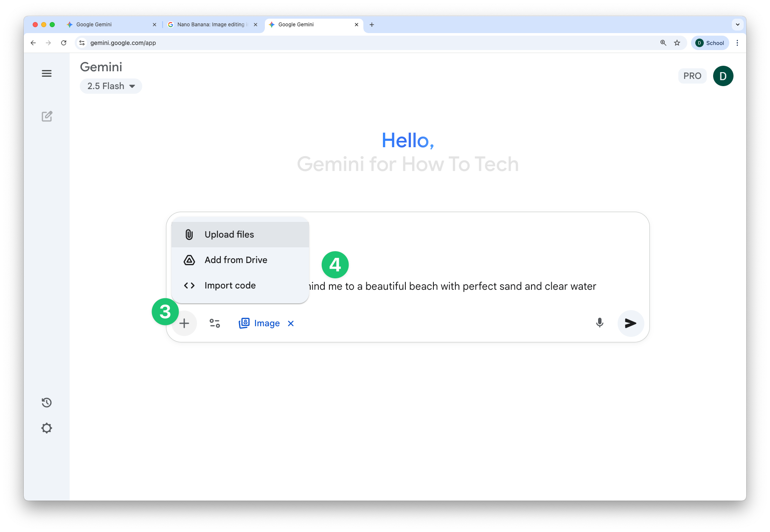The image size is (770, 532).
Task: Bookmark this page with the star
Action: click(x=677, y=43)
